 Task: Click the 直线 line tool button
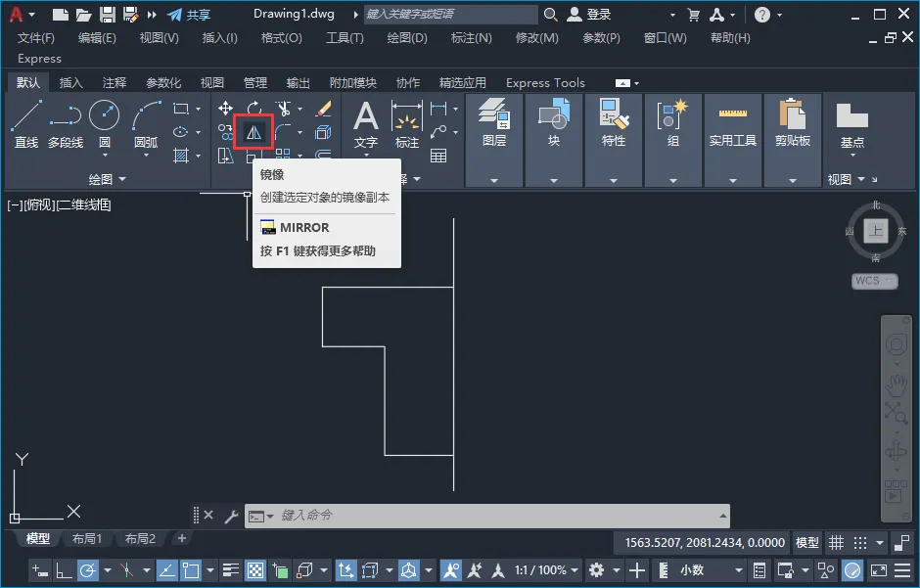tap(26, 125)
